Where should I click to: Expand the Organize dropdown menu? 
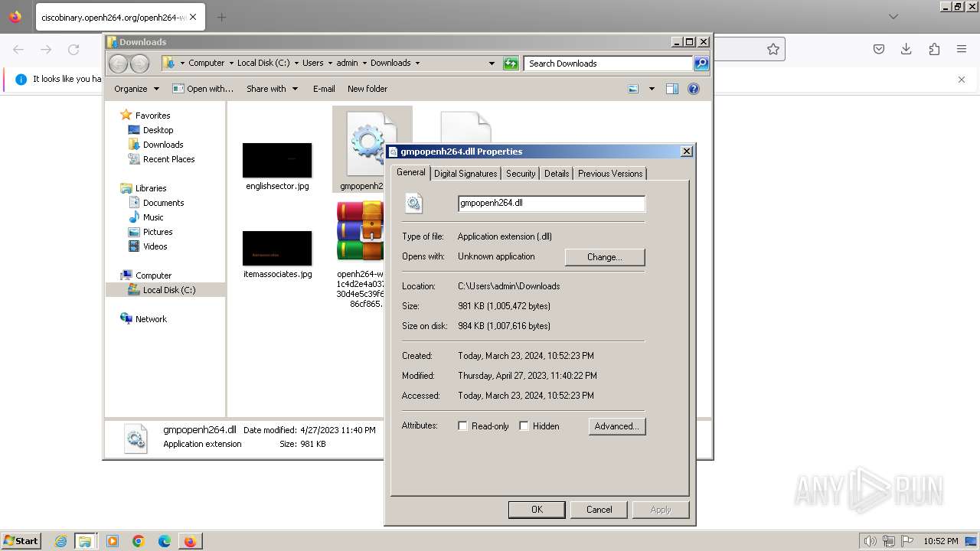click(136, 89)
